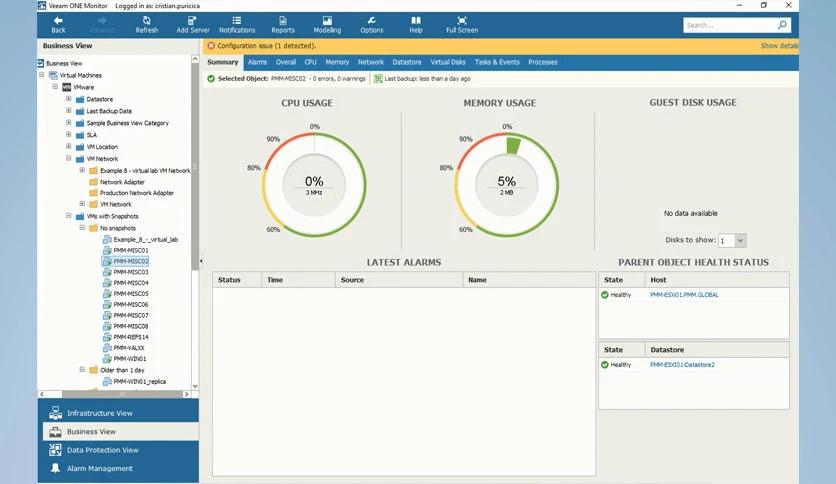Screen dimensions: 836x484
Task: Sort alarms by Status column
Action: click(x=237, y=280)
